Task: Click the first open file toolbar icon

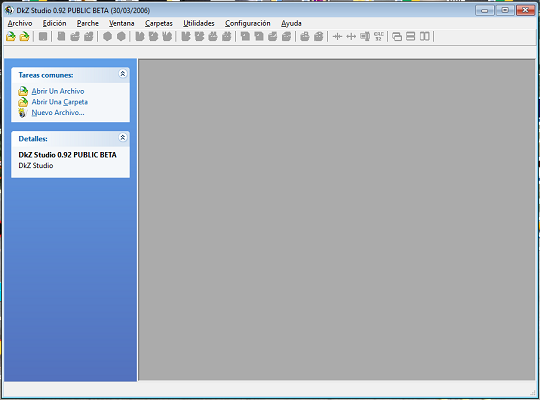Action: point(11,37)
